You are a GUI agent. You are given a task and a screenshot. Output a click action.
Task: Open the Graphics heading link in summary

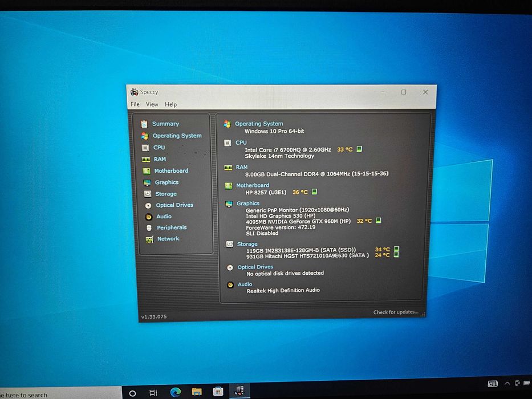click(247, 203)
